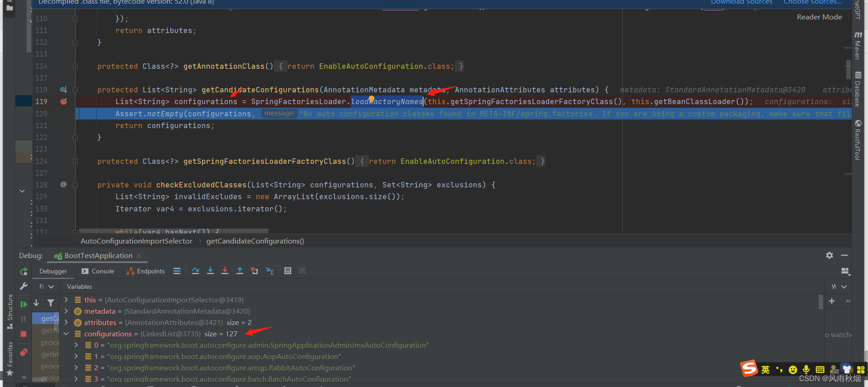Screen dimensions: 868x387
Task: Switch to Console tab
Action: click(x=98, y=271)
